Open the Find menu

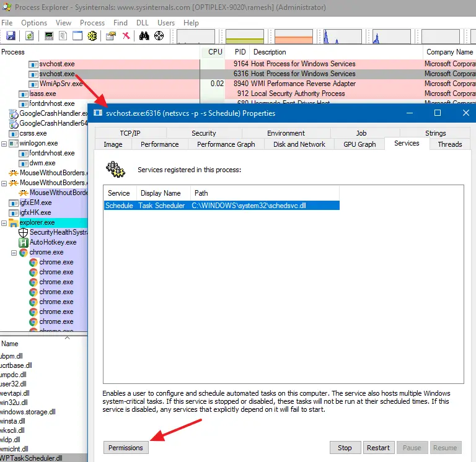tap(120, 23)
